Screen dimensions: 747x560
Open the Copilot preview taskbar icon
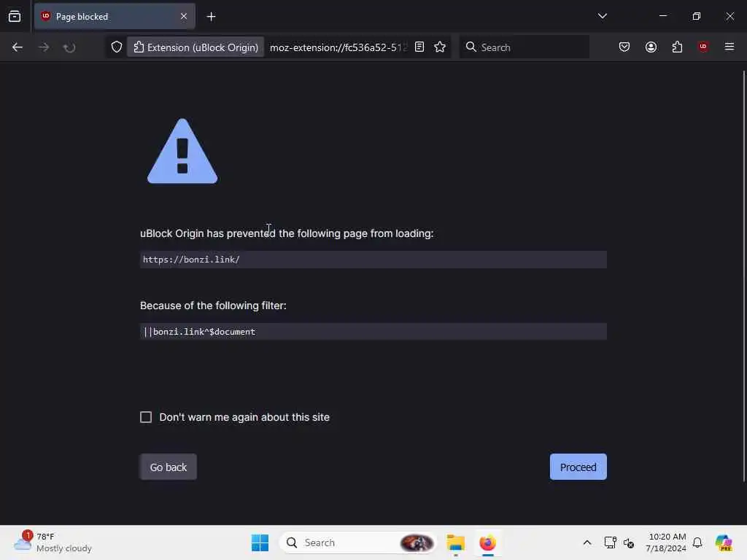pos(723,542)
